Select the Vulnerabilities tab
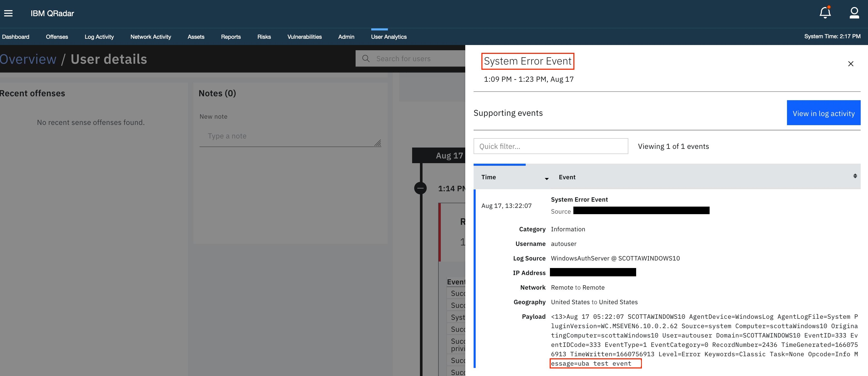 pos(304,37)
